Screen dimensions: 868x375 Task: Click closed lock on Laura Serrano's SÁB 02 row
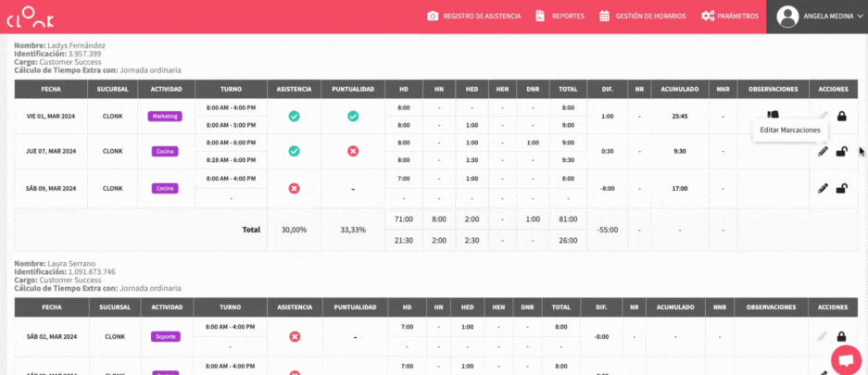pyautogui.click(x=841, y=337)
